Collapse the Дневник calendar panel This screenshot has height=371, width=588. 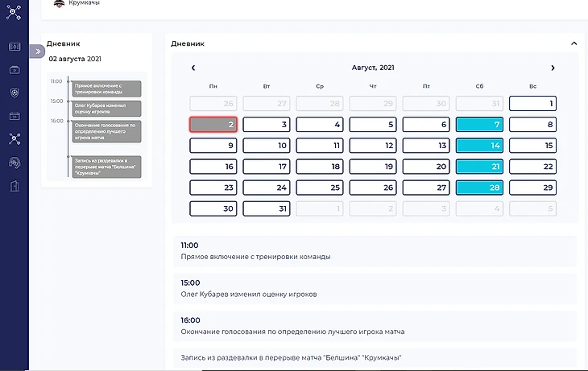click(574, 43)
